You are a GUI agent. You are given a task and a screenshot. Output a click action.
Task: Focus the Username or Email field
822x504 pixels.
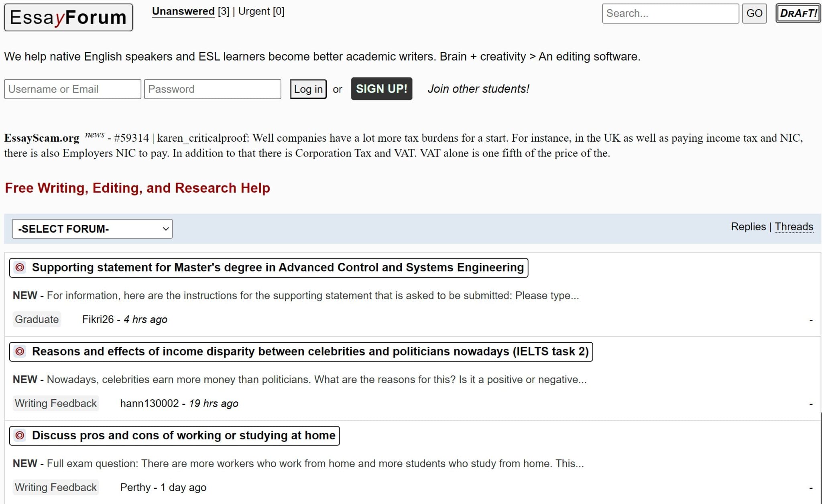coord(73,89)
